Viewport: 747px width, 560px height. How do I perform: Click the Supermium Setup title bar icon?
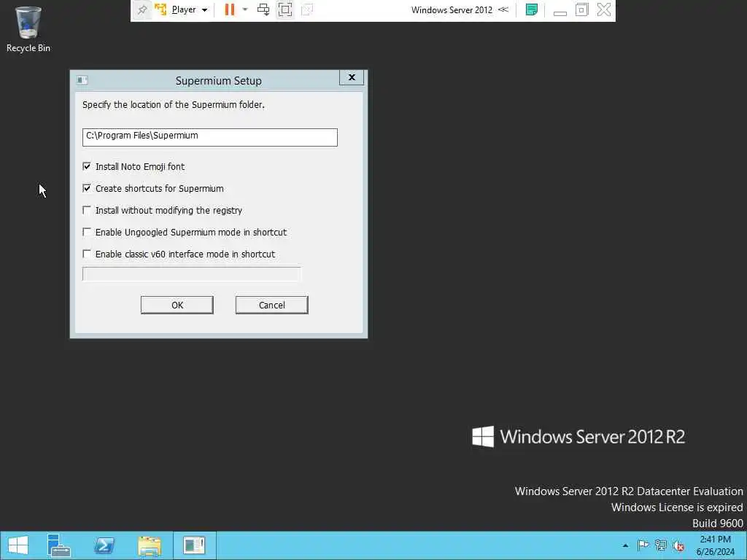click(82, 80)
